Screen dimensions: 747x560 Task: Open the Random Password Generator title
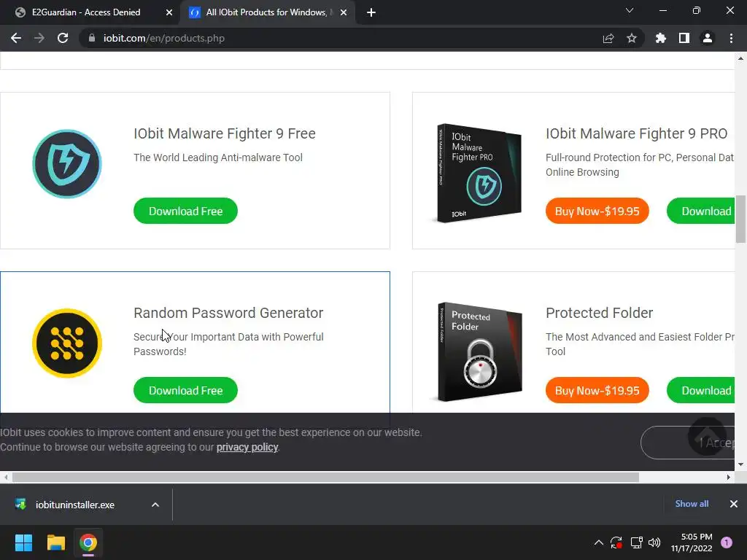(228, 313)
